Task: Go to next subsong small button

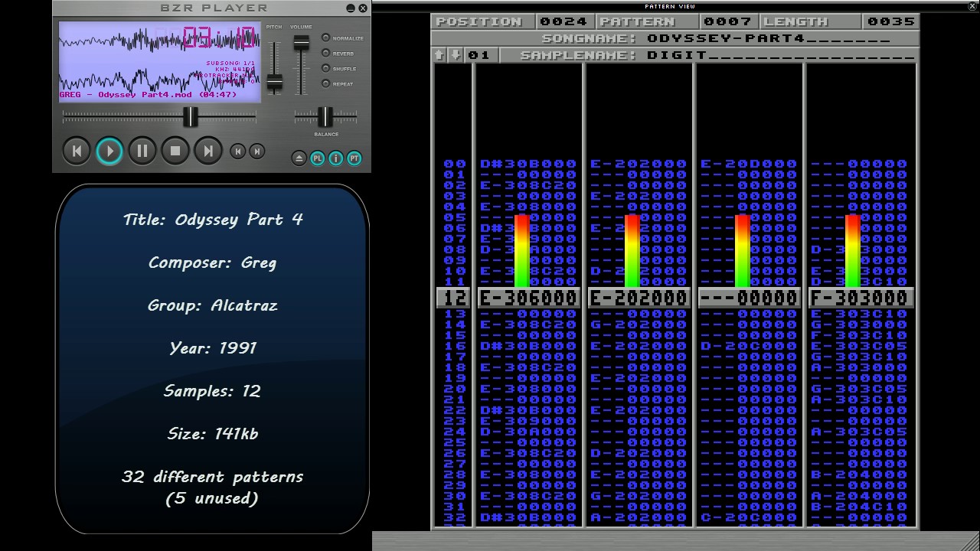Action: click(257, 152)
